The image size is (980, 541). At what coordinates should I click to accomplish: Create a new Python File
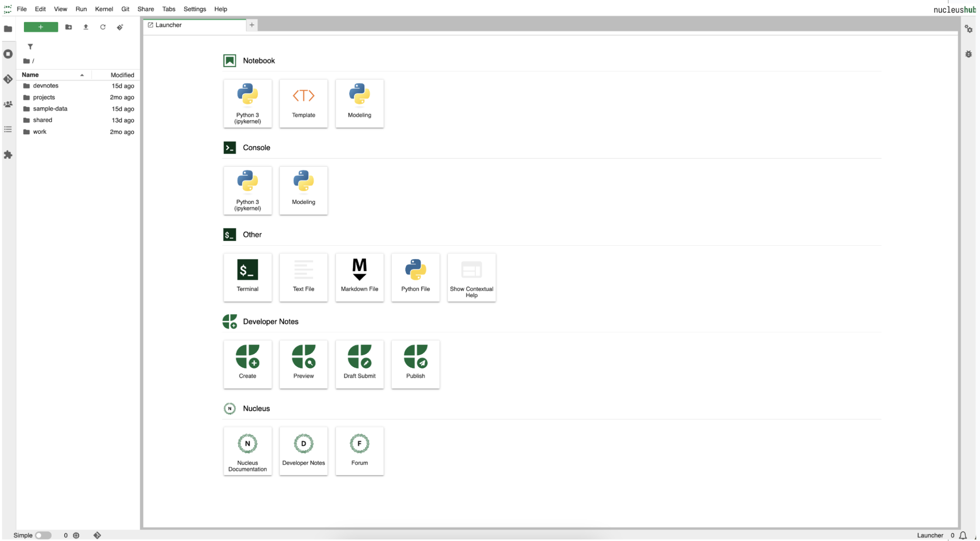click(x=416, y=277)
